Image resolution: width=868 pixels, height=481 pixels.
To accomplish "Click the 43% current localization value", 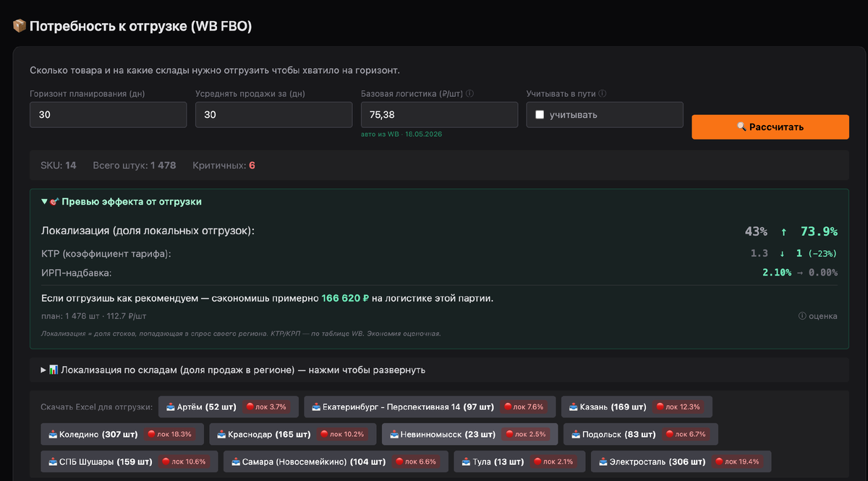I will [x=756, y=231].
